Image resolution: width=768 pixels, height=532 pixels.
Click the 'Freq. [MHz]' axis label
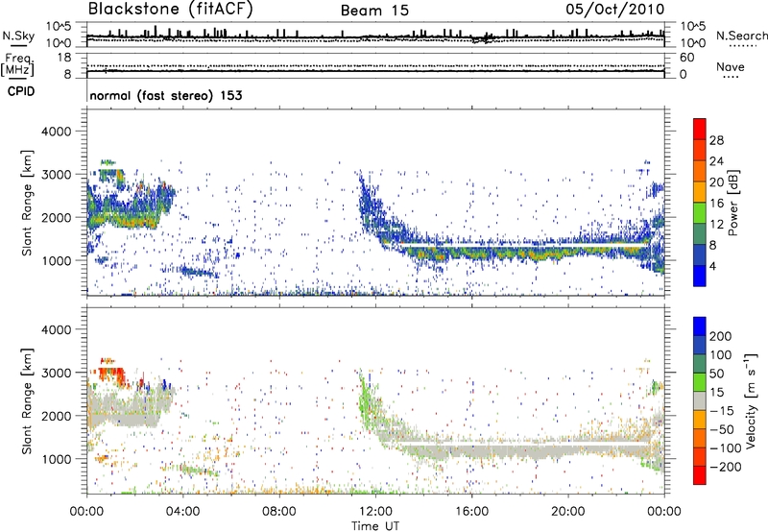(17, 65)
